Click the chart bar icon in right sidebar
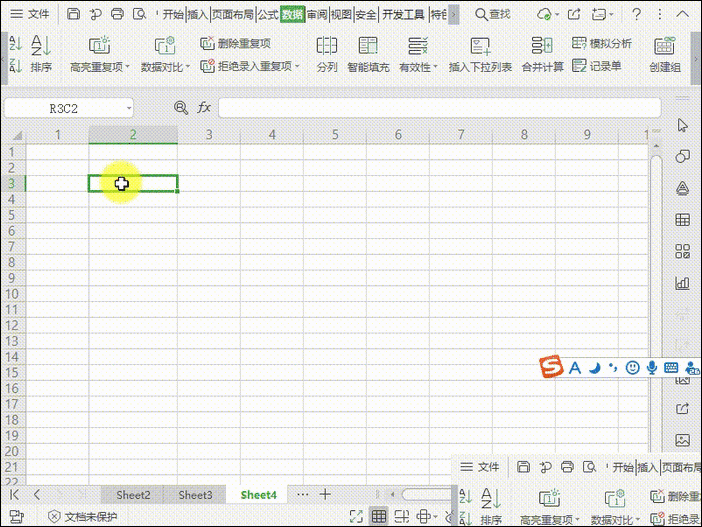Screen dimensions: 702x527 (x=682, y=283)
